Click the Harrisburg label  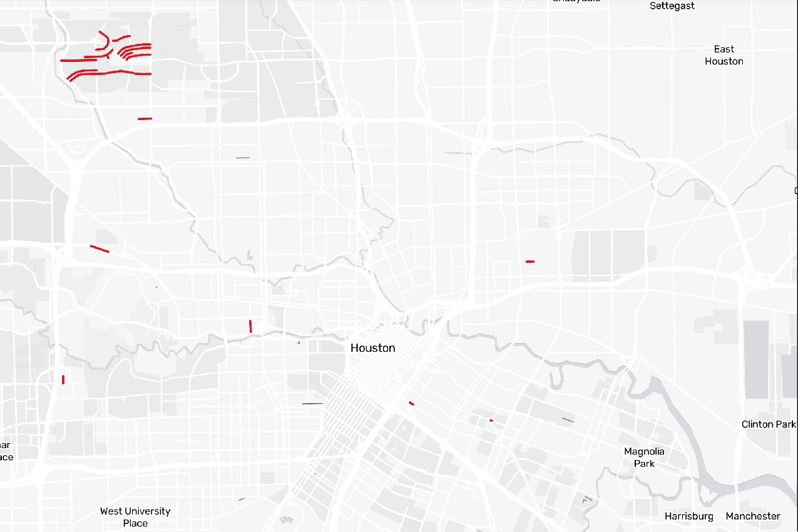(x=689, y=516)
